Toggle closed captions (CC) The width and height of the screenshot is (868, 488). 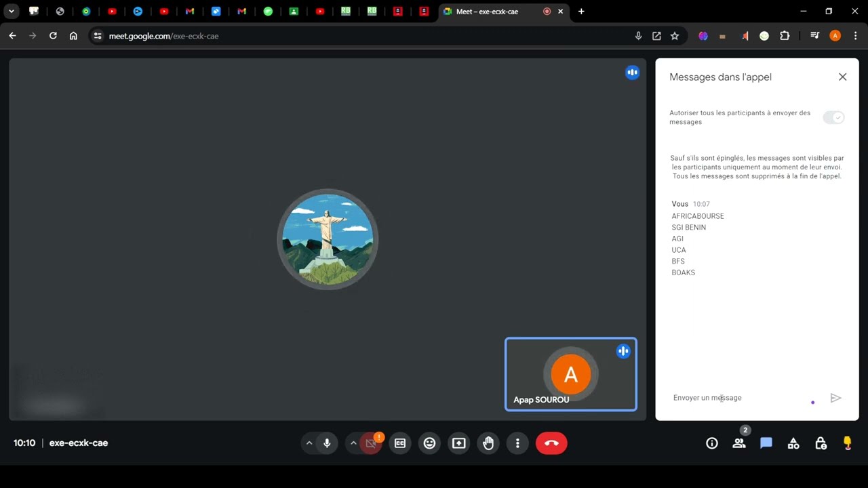[x=400, y=443]
